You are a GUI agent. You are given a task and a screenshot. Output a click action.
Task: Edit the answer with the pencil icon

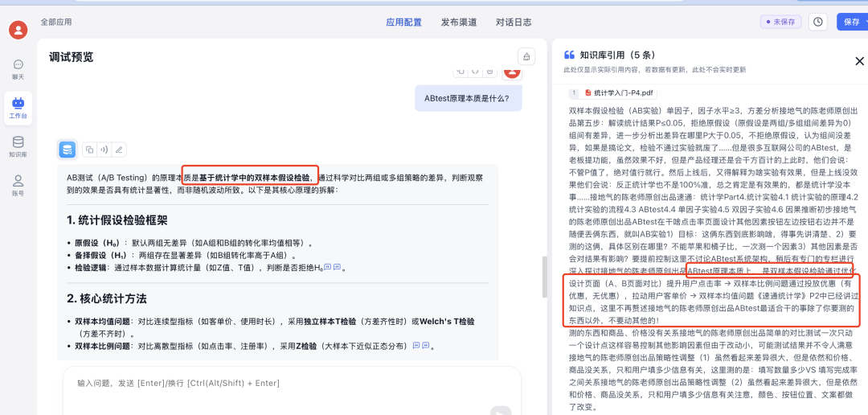coord(118,149)
